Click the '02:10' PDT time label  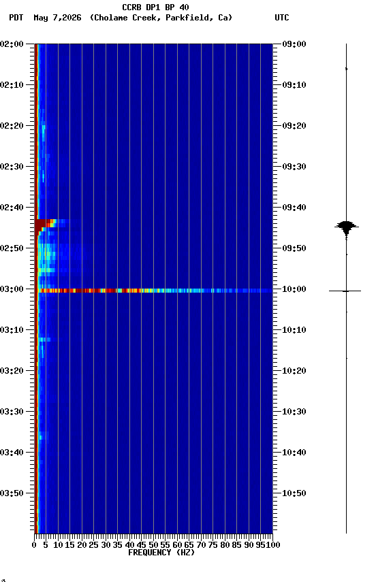pos(12,85)
